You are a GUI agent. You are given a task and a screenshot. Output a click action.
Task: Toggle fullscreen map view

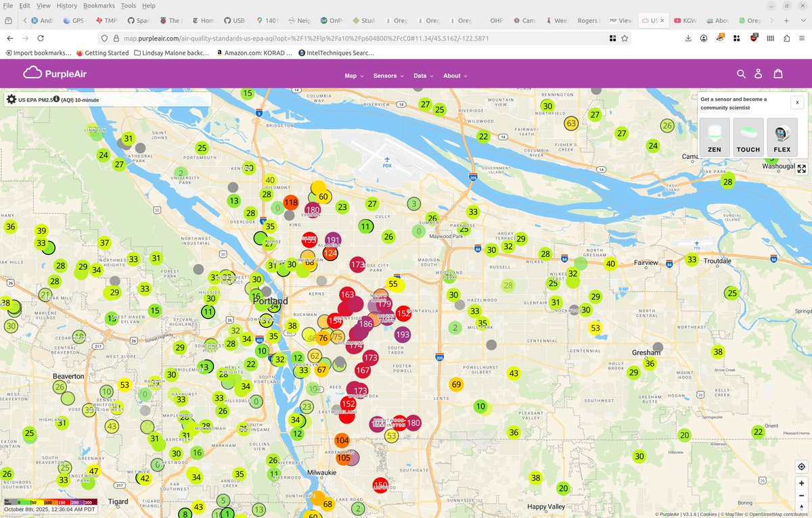coord(801,168)
